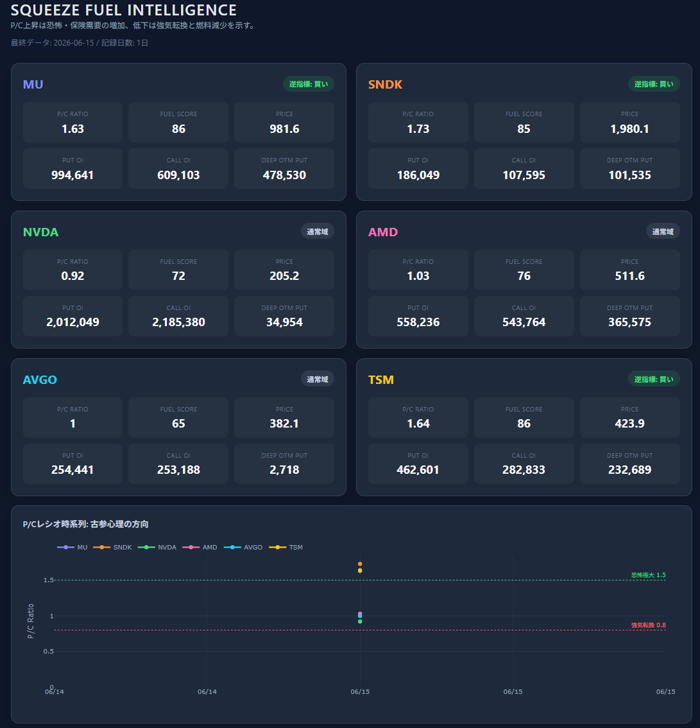This screenshot has width=700, height=728.
Task: Select the AVGO ticker heading
Action: [40, 380]
